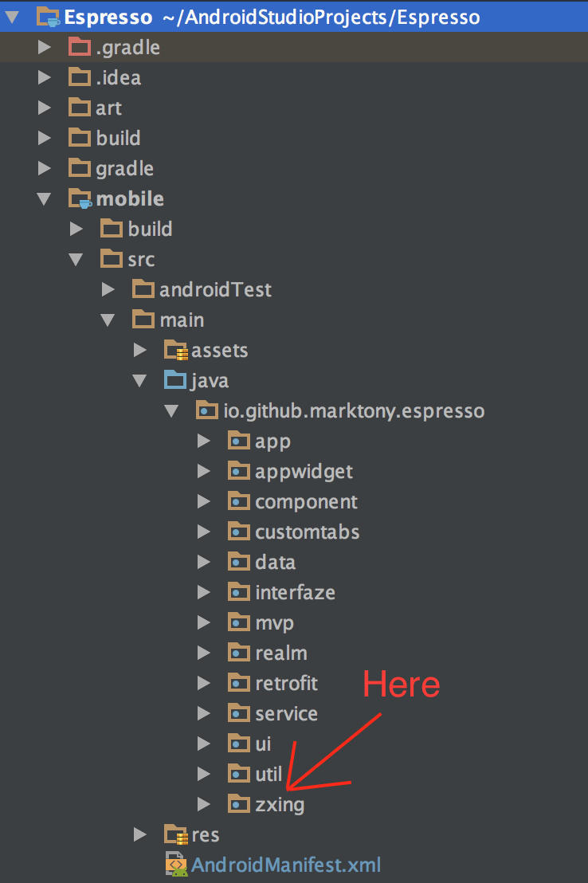
Task: Click the src folder icon
Action: pyautogui.click(x=111, y=259)
